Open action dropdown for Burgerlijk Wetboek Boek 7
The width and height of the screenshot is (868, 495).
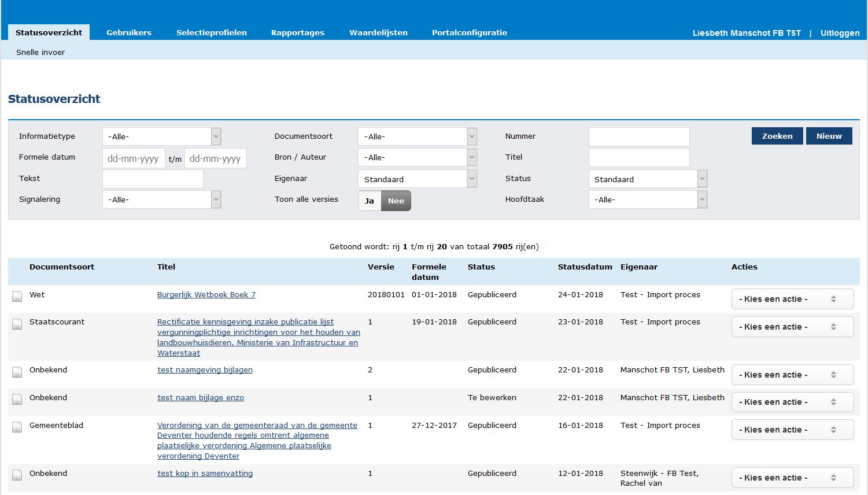click(x=792, y=299)
